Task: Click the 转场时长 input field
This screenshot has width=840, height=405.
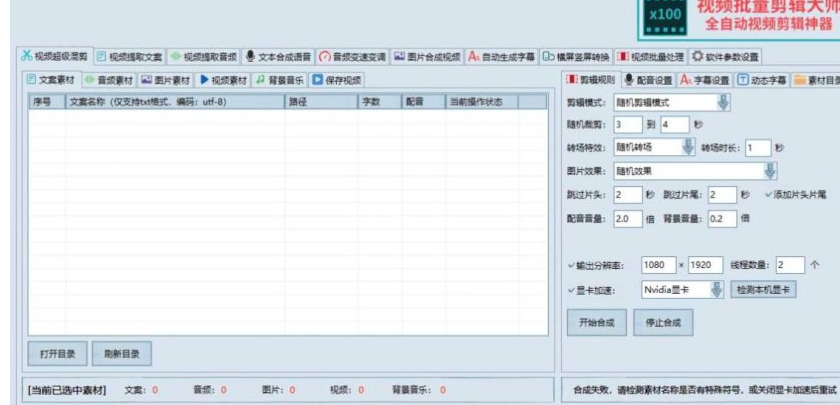Action: [x=758, y=148]
